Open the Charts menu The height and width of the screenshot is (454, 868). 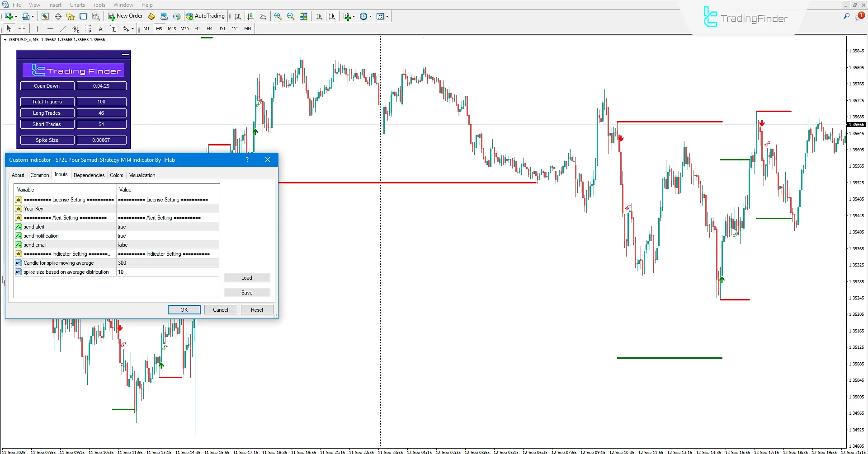(77, 5)
